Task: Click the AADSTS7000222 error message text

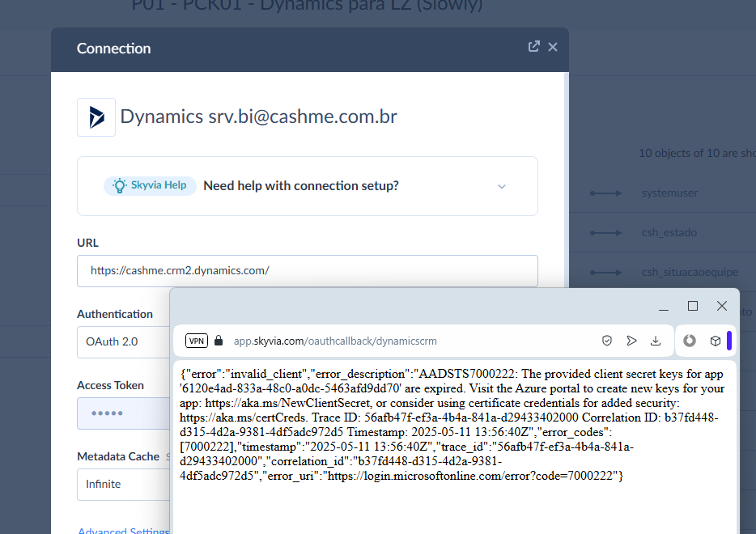Action: coord(452,425)
